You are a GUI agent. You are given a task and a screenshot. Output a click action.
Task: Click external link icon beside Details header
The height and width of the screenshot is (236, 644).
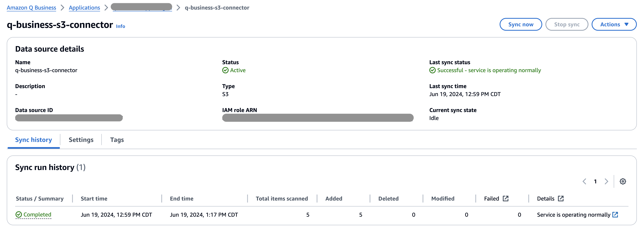[561, 199]
